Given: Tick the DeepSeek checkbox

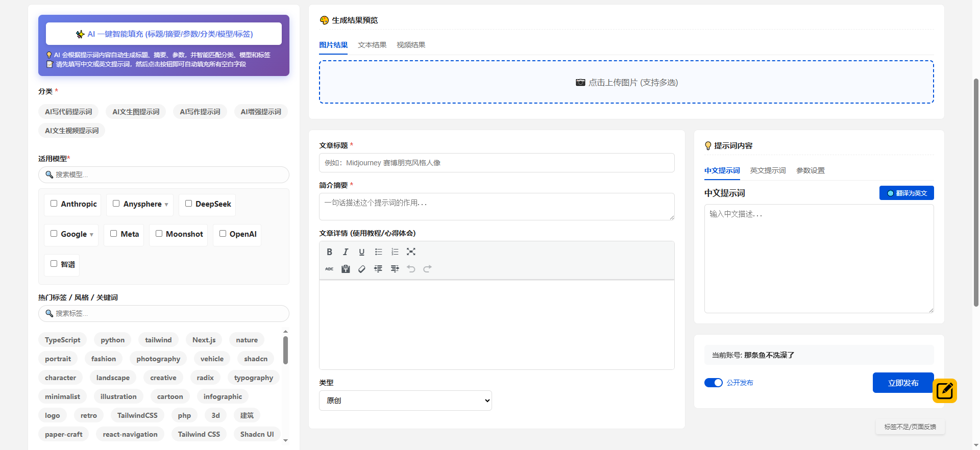Looking at the screenshot, I should pyautogui.click(x=188, y=204).
